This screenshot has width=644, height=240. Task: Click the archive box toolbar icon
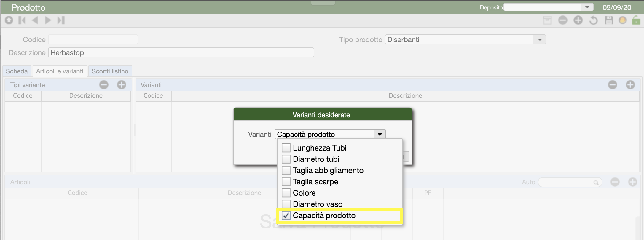click(x=547, y=20)
